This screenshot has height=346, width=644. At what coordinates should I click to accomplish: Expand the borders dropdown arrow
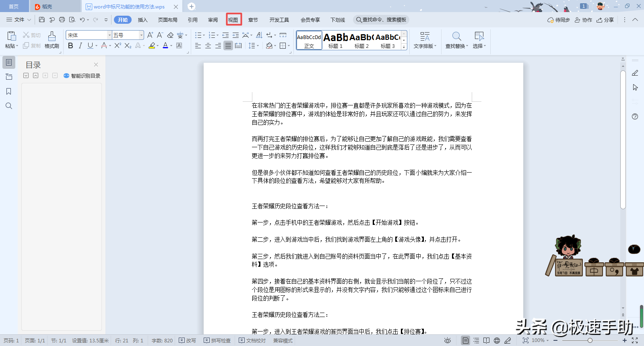pos(289,46)
